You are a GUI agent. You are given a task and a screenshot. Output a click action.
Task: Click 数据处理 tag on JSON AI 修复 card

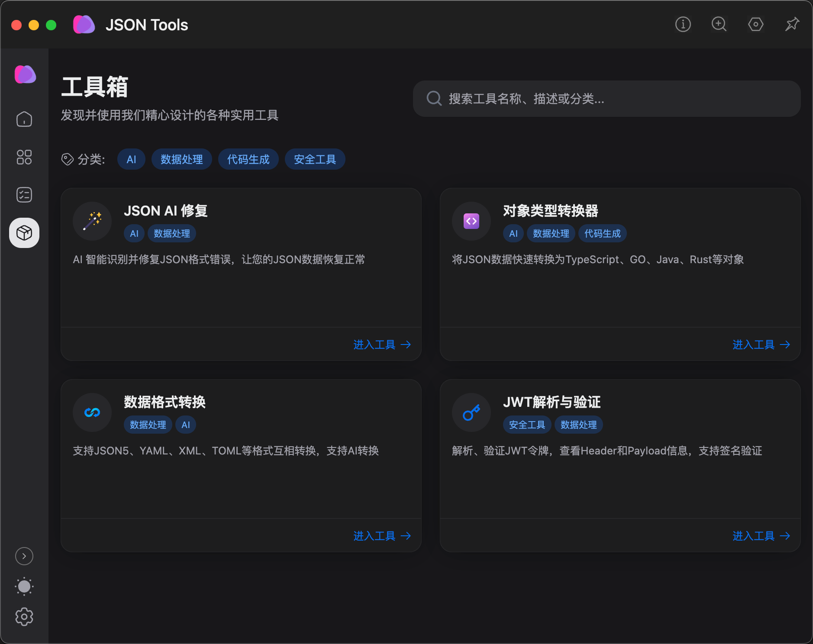(172, 233)
